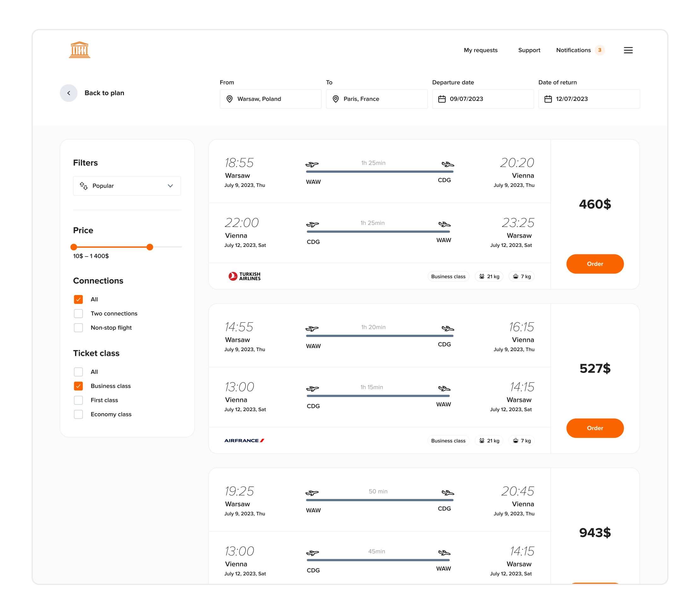Go to Support page
700x614 pixels.
pos(529,50)
